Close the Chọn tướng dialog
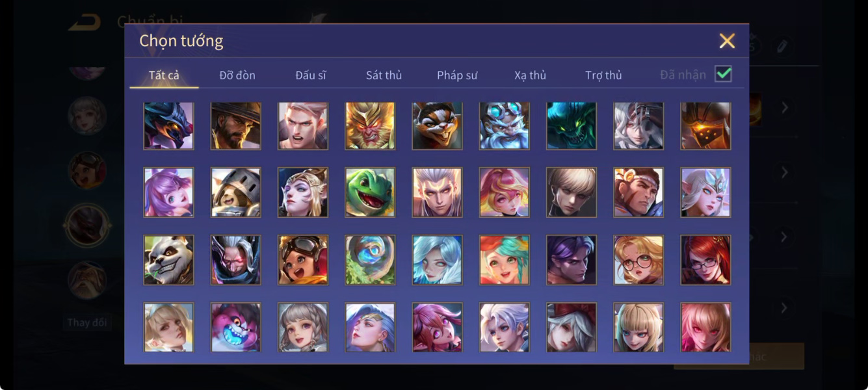 (x=727, y=41)
